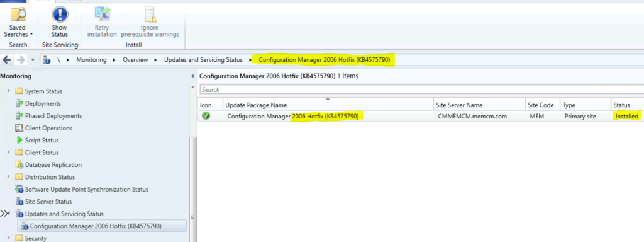Click in the Search input field
This screenshot has height=242, width=644.
tap(421, 89)
